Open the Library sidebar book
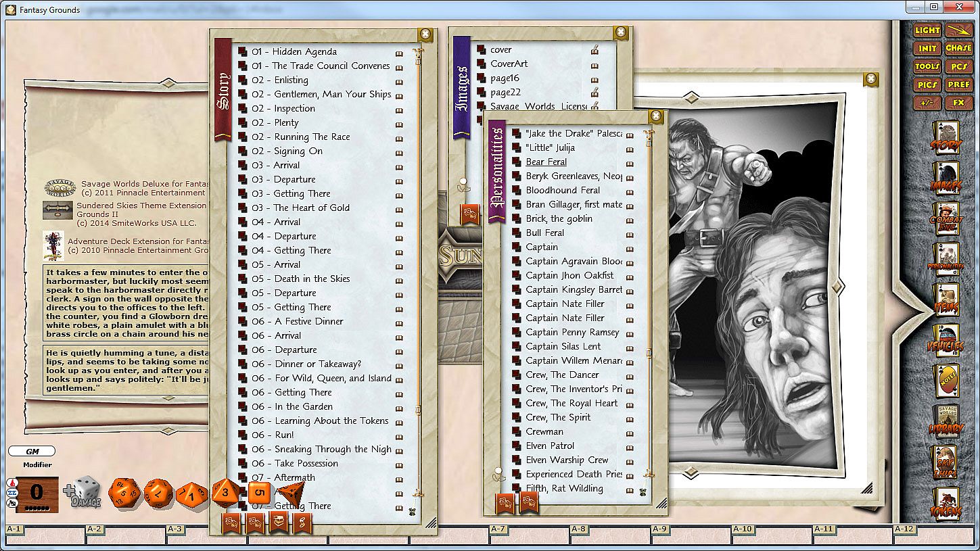Viewport: 980px width, 551px height. pos(946,423)
